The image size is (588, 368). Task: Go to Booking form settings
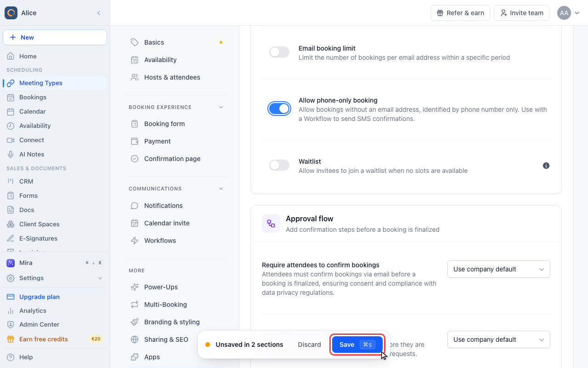point(176,124)
